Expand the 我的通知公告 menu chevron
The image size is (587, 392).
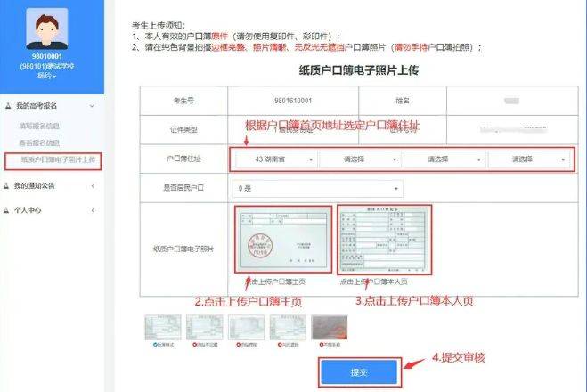coord(94,185)
